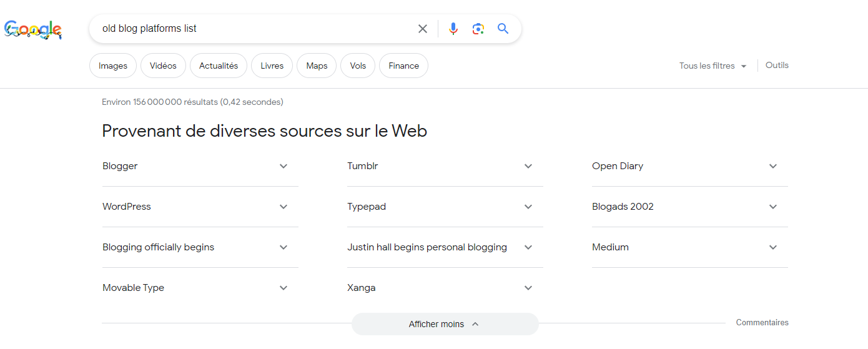Expand the Blogger row chevron
Screen dimensions: 868x349
(x=284, y=166)
